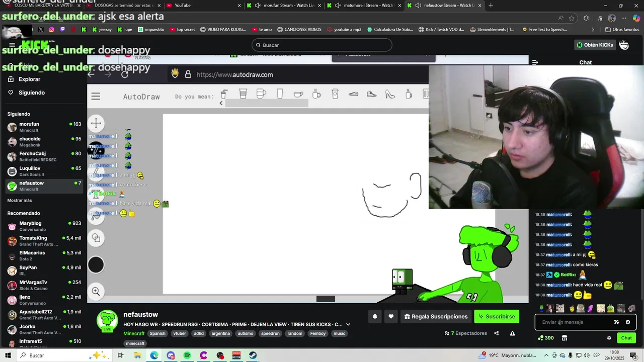
Task: Click Windows Start button
Action: pos(8,355)
